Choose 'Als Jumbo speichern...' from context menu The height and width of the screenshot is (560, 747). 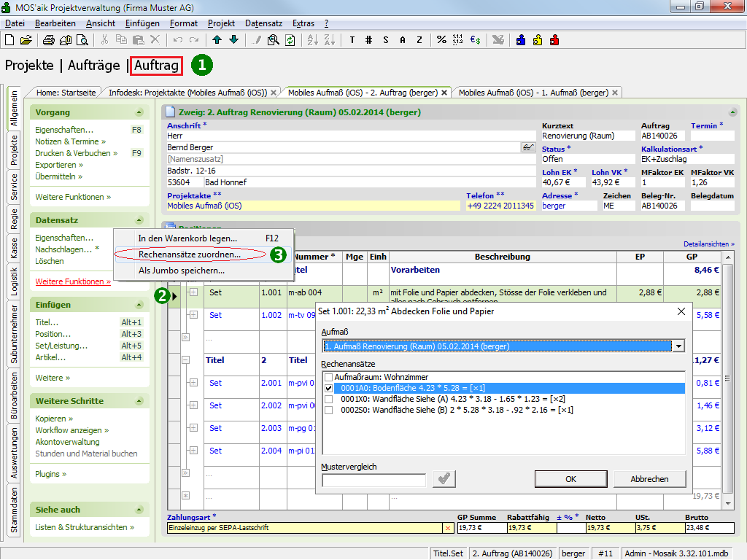click(x=182, y=271)
